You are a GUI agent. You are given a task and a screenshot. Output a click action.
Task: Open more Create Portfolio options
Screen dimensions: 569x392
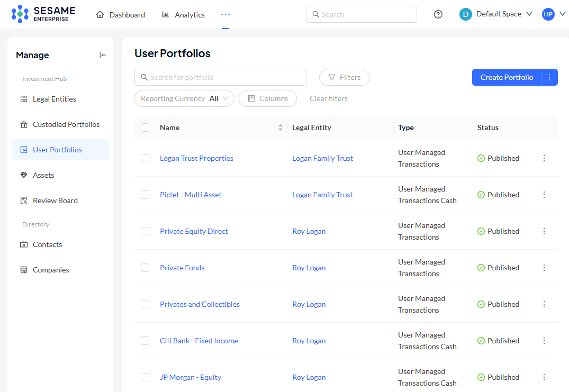click(x=549, y=77)
